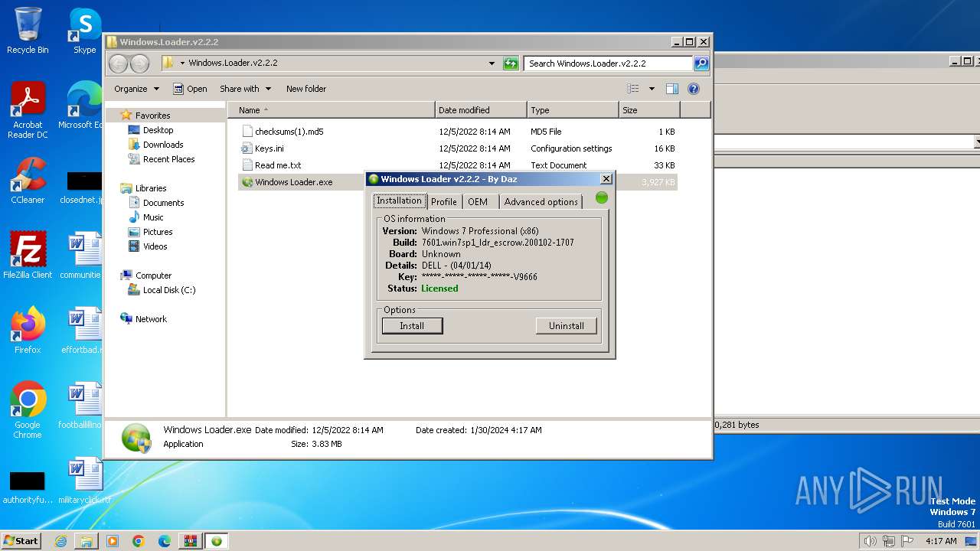Click the search magnifier button in Explorer
980x551 pixels.
(701, 64)
